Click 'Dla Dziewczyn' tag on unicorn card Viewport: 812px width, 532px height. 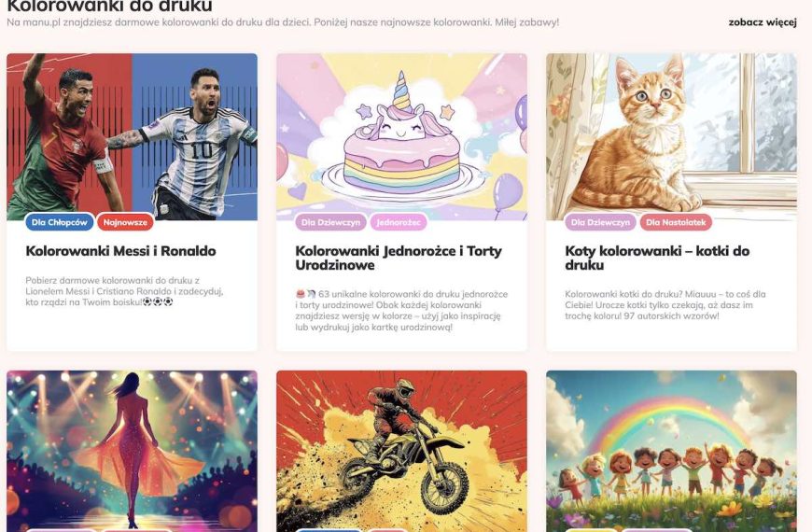pyautogui.click(x=331, y=222)
